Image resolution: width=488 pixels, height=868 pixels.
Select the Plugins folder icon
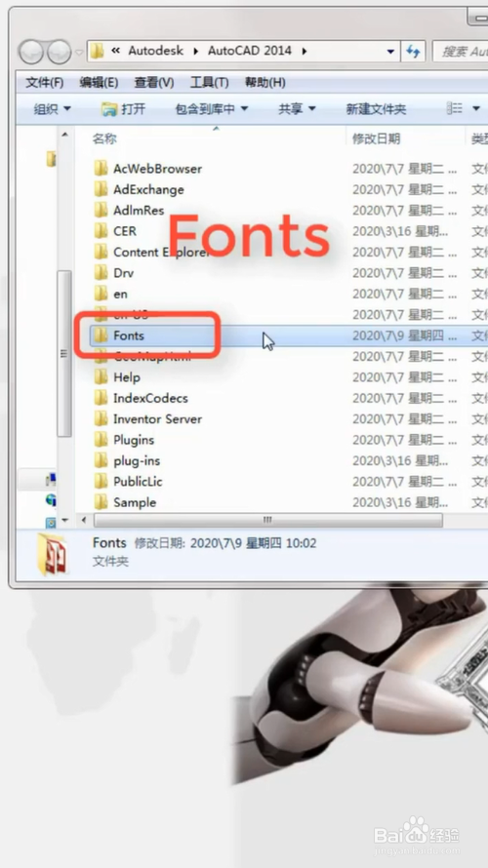(101, 440)
